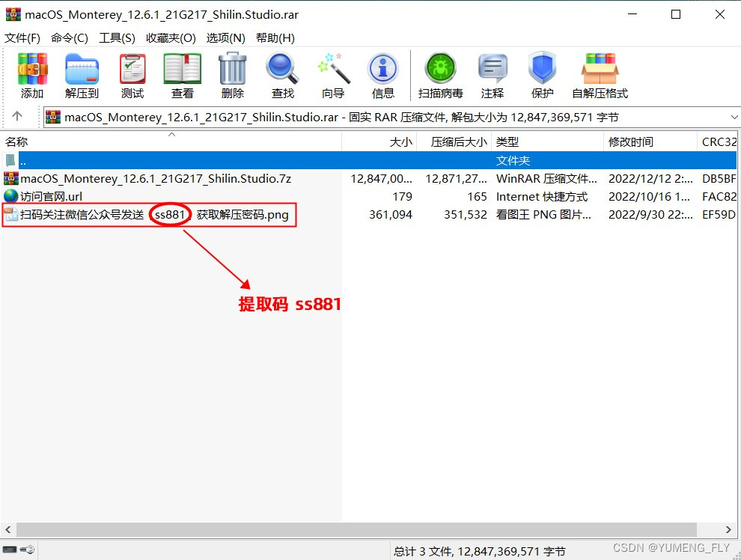This screenshot has width=741, height=560.
Task: Click the 自解压格式 (SFX) toolbar icon
Action: pos(600,69)
